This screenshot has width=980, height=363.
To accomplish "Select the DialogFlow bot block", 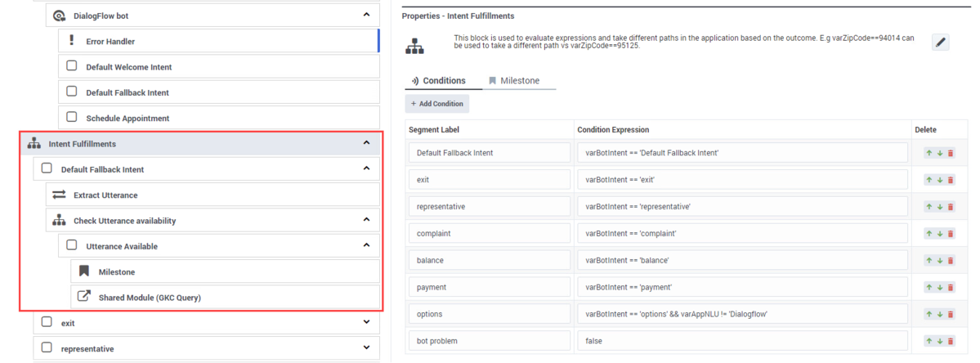I will (x=213, y=15).
